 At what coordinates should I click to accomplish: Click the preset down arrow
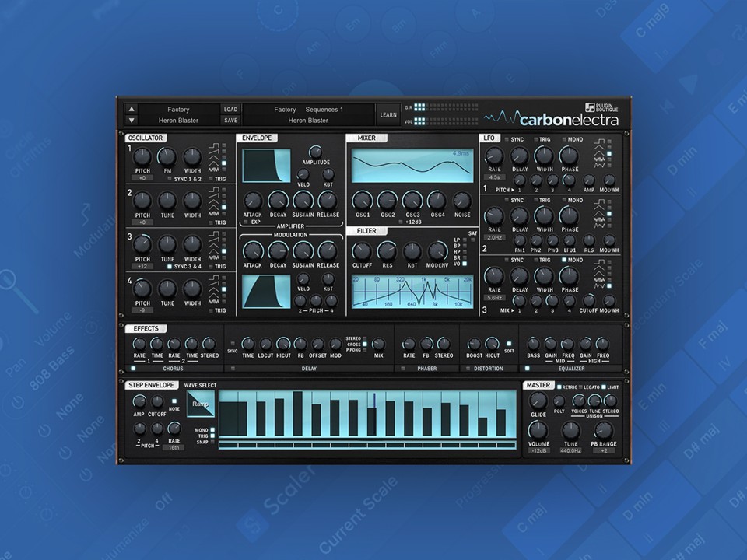pos(130,122)
